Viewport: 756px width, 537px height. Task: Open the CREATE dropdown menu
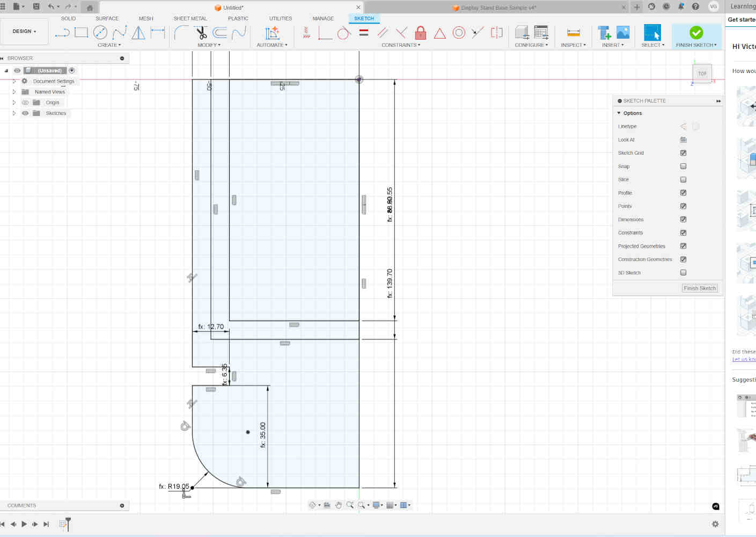pos(109,45)
